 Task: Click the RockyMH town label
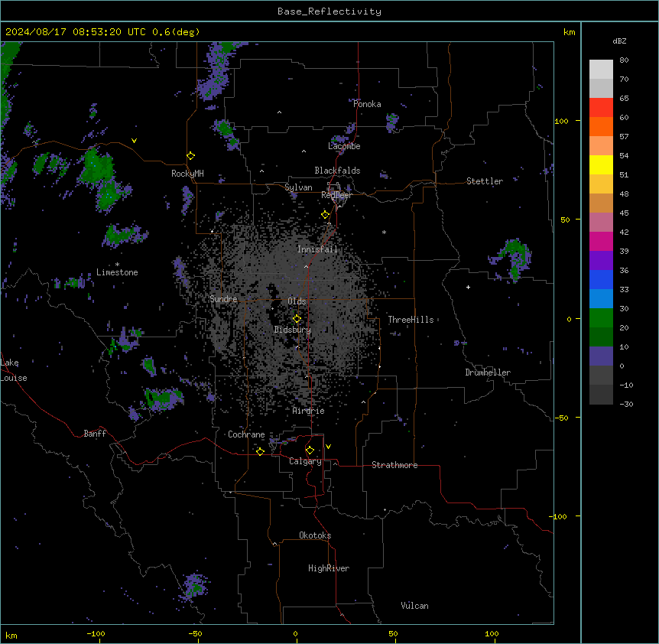pyautogui.click(x=187, y=174)
